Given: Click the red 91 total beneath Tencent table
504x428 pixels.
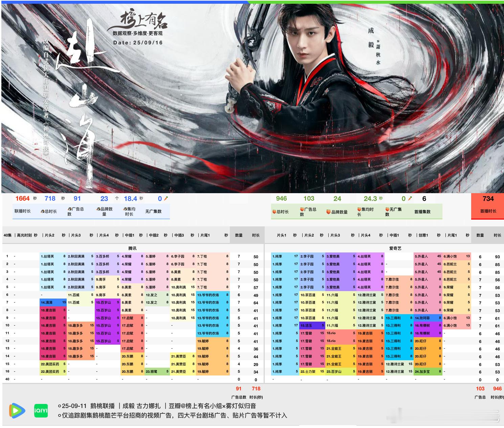Looking at the screenshot, I should (x=239, y=389).
